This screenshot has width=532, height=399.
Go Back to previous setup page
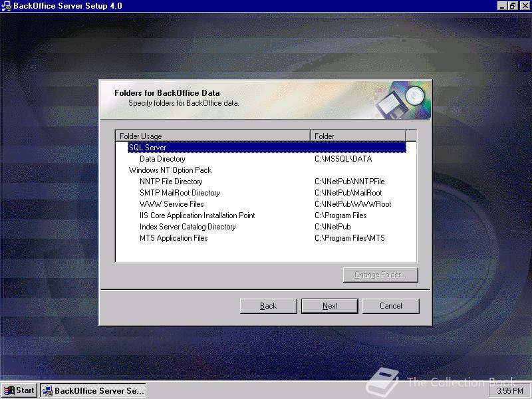[x=268, y=306]
